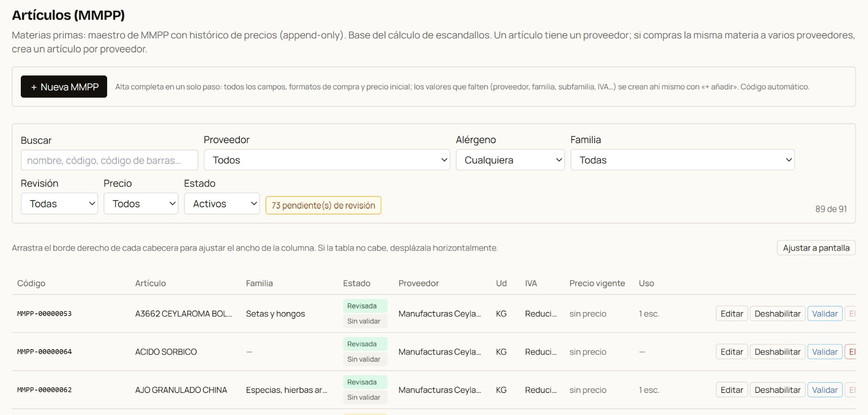Click Validar for AJO GRANULADO CHINA

pyautogui.click(x=825, y=390)
